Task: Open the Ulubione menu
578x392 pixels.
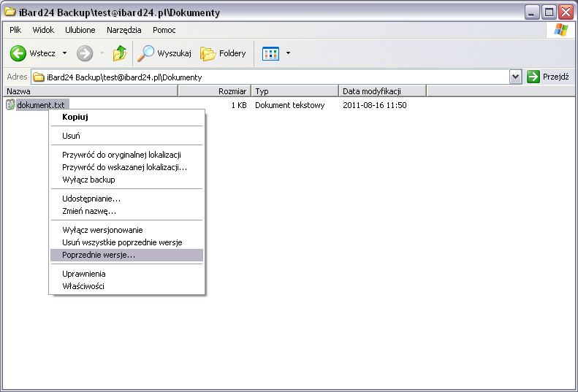Action: (x=80, y=30)
